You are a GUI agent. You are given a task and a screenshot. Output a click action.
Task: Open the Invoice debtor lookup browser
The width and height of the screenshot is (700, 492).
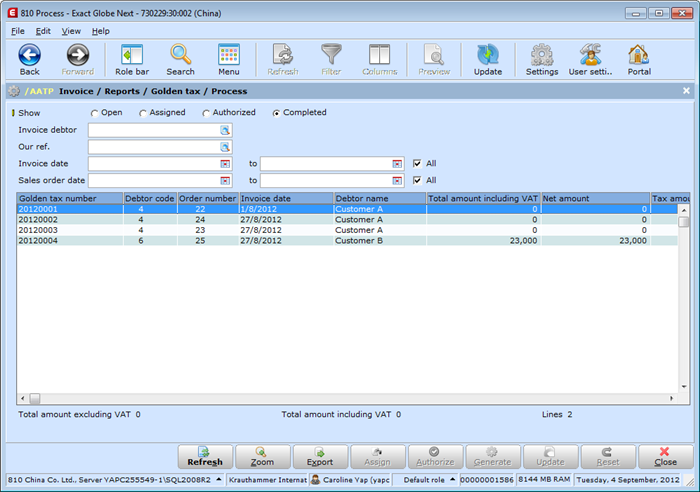225,130
